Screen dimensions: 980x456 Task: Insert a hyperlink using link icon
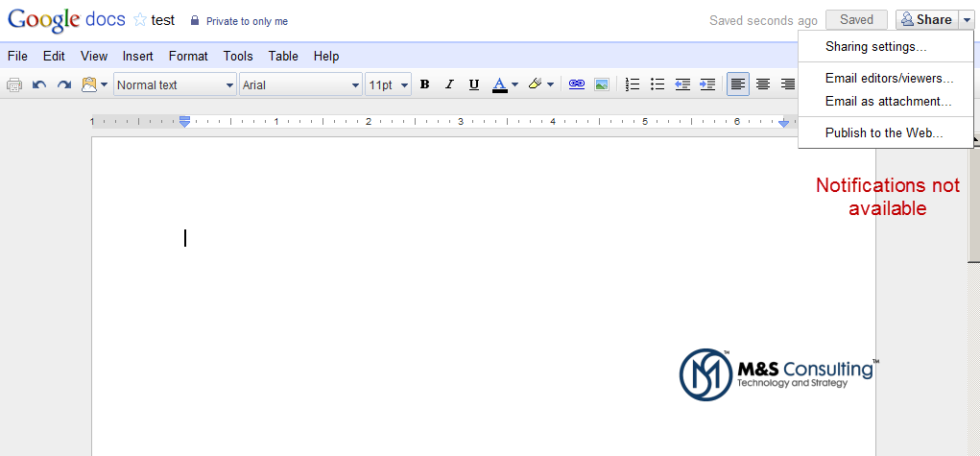tap(576, 84)
